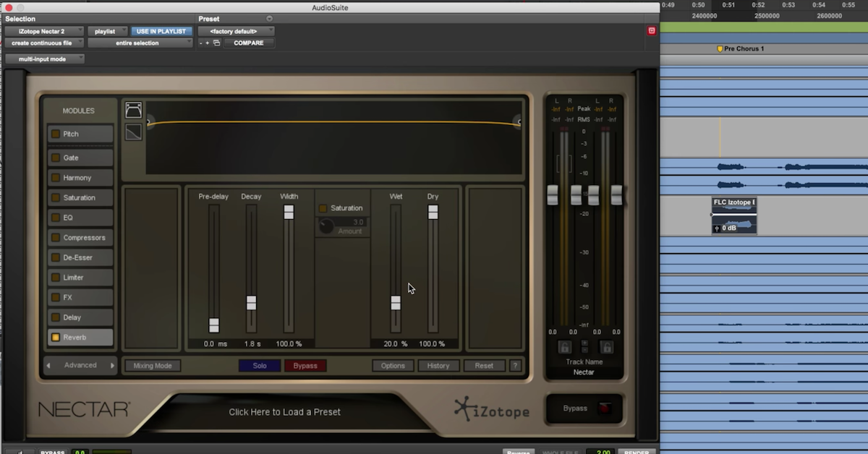
Task: Select the FLC Izotope clip in the timeline
Action: 734,214
